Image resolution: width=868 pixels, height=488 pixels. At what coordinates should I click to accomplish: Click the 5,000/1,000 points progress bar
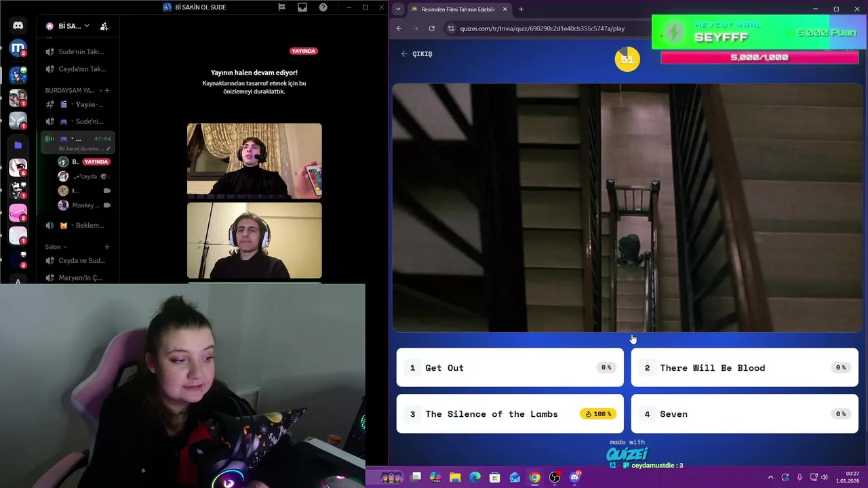tap(759, 58)
